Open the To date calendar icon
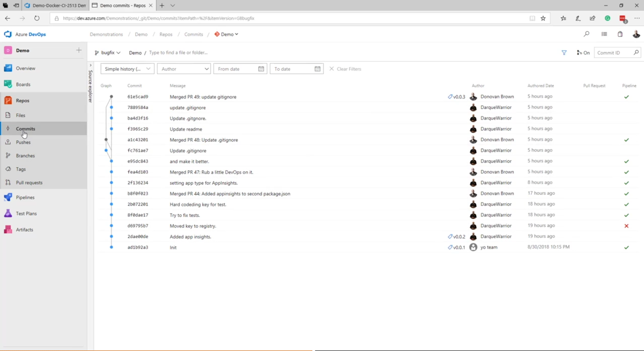This screenshot has height=351, width=644. point(317,69)
